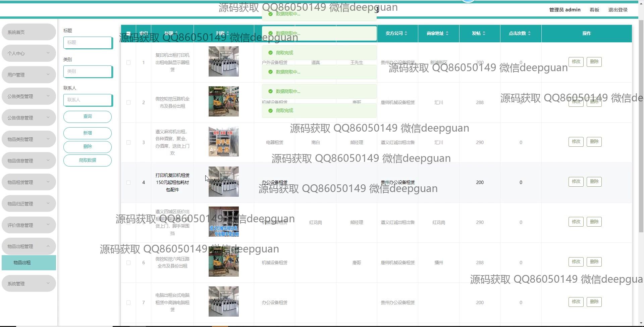Open 系统首页 in sidebar
Image resolution: width=644 pixels, height=327 pixels.
(x=29, y=32)
